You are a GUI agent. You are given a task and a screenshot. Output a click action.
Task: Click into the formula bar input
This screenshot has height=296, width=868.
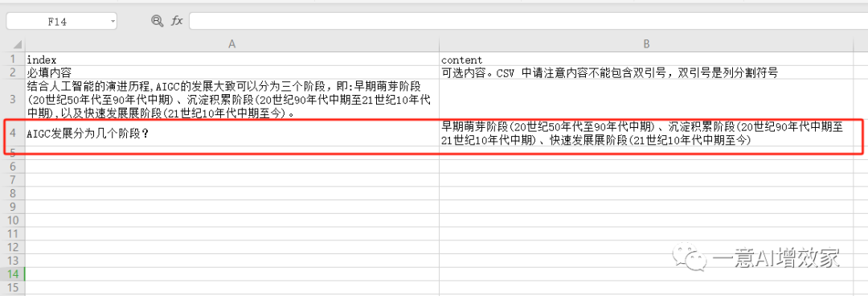528,21
